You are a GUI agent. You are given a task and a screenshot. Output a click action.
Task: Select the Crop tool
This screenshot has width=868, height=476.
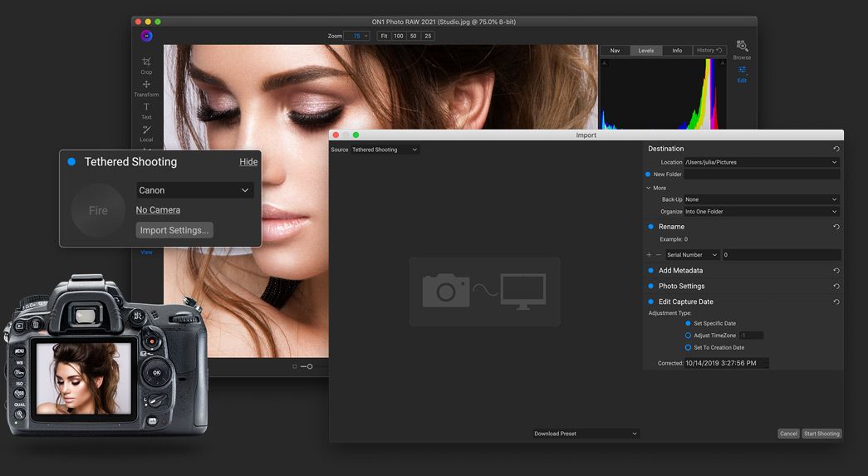(146, 65)
